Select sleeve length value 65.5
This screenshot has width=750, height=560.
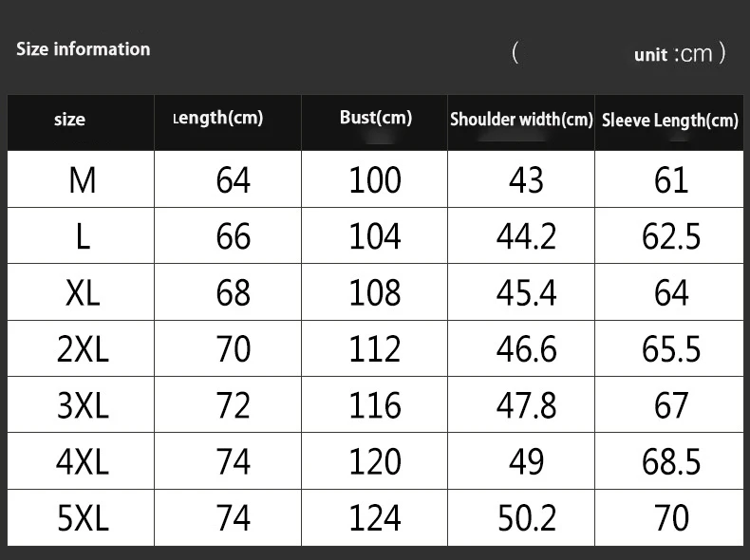pyautogui.click(x=671, y=348)
